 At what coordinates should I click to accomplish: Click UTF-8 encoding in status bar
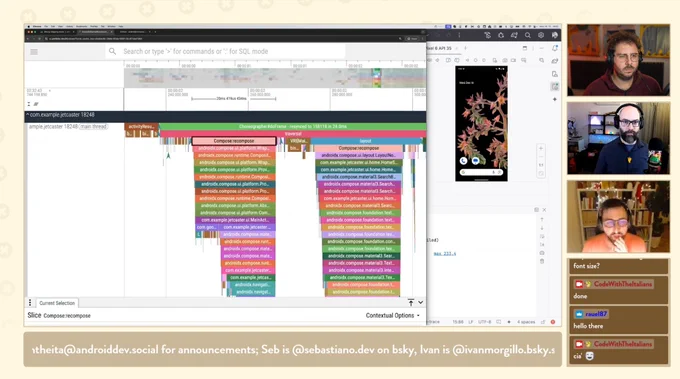tap(484, 322)
